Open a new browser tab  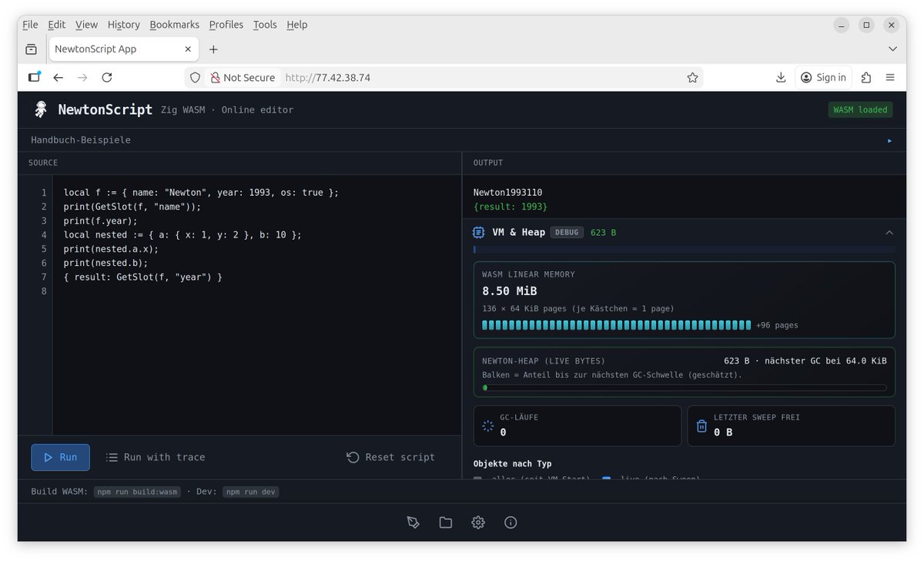click(213, 49)
